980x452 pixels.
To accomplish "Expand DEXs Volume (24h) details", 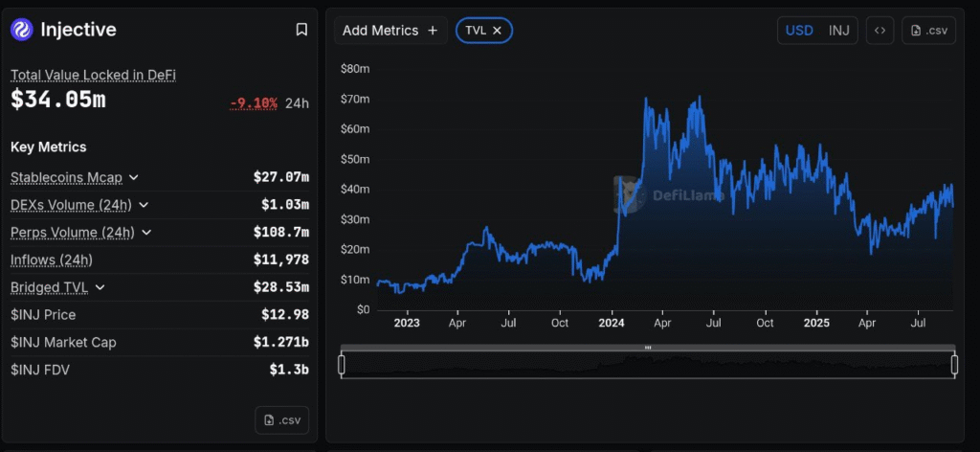I will 143,205.
